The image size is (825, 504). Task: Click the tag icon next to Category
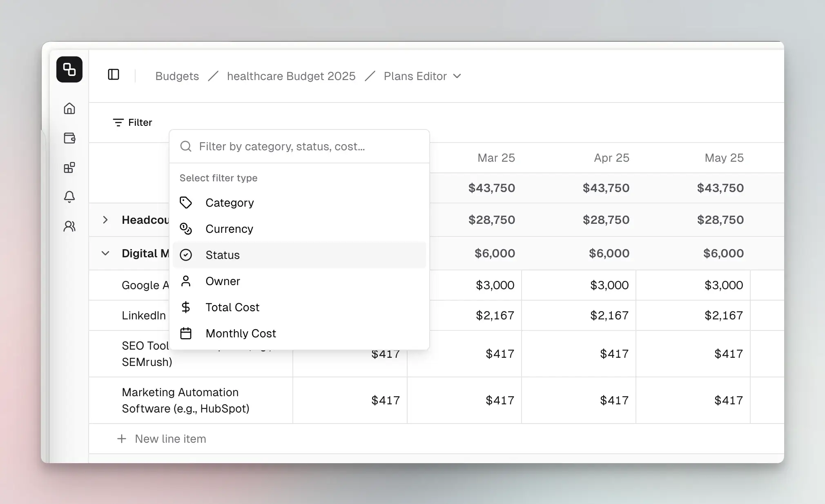pyautogui.click(x=186, y=202)
